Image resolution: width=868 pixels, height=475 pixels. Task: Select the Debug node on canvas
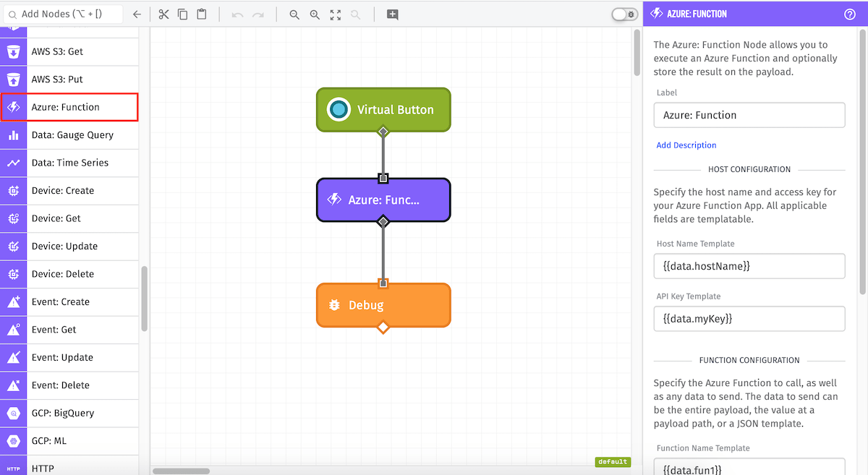point(383,305)
